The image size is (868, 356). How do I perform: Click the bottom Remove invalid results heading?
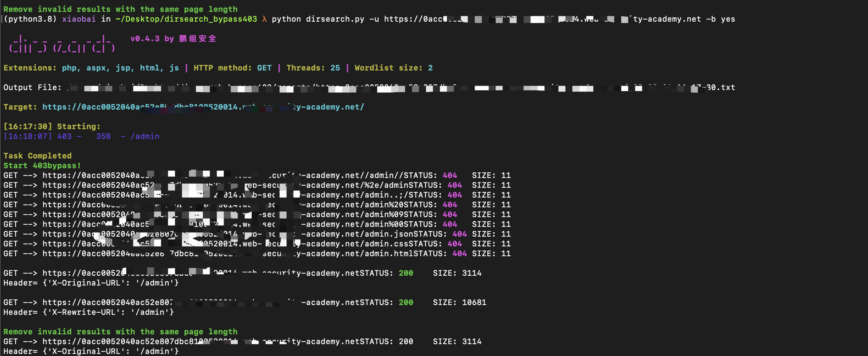pyautogui.click(x=120, y=332)
